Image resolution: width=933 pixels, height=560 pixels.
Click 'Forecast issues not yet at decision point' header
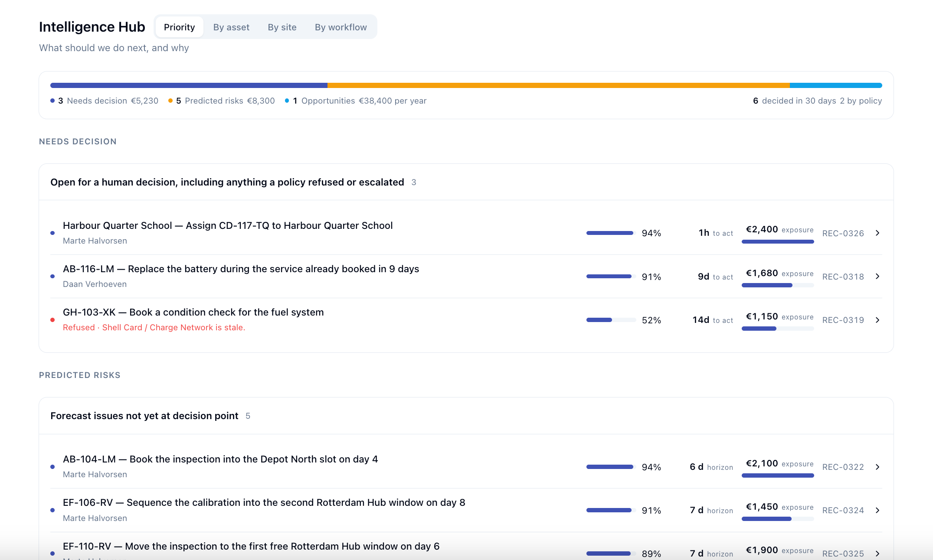[144, 416]
